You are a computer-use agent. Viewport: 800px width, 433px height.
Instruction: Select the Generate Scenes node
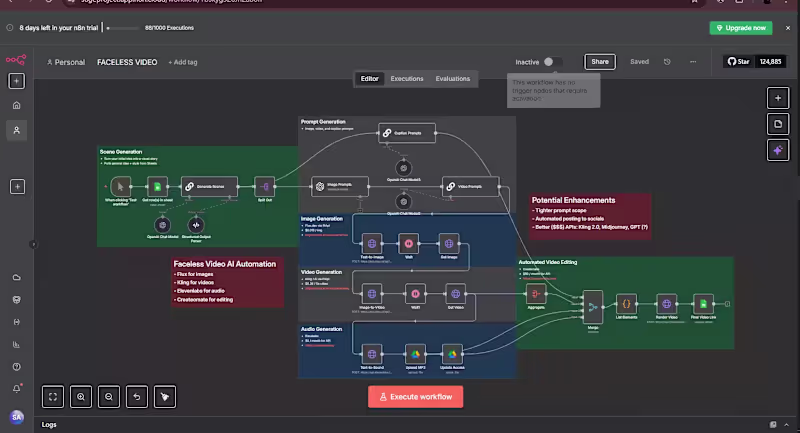(209, 187)
